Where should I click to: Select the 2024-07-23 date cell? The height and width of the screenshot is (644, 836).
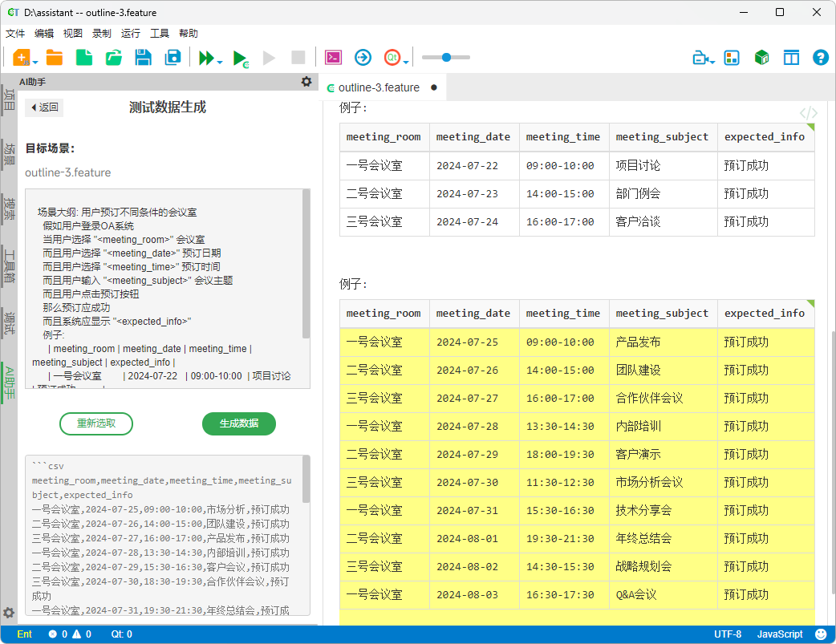(474, 193)
